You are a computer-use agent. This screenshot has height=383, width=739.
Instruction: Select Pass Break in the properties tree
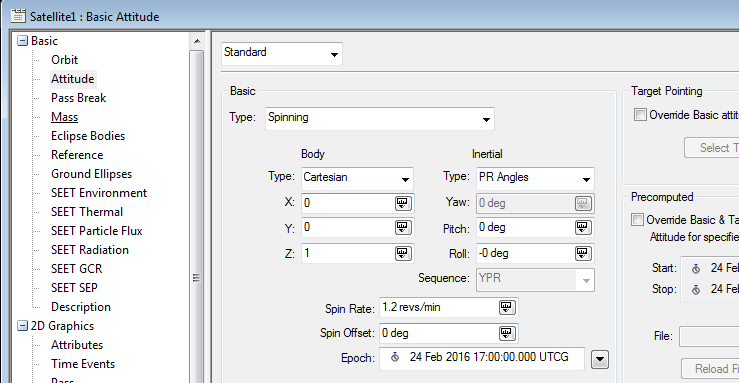[79, 98]
